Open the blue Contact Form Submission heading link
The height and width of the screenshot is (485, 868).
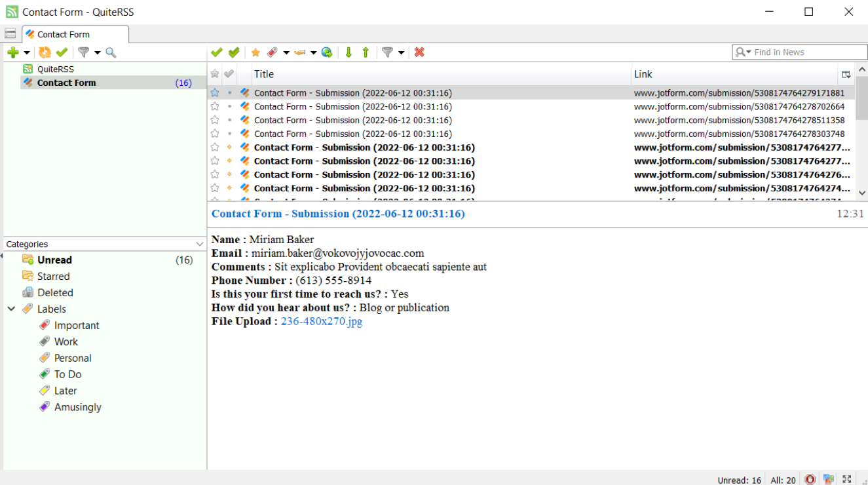pos(338,214)
